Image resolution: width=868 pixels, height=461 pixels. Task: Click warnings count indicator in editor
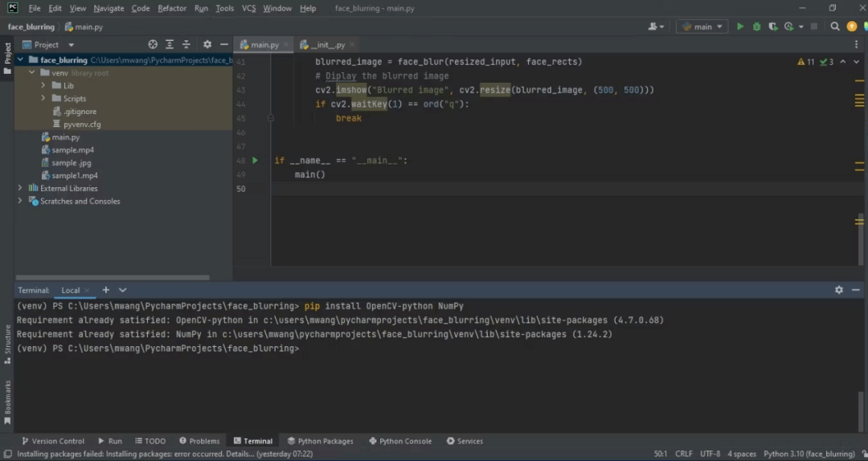click(805, 62)
